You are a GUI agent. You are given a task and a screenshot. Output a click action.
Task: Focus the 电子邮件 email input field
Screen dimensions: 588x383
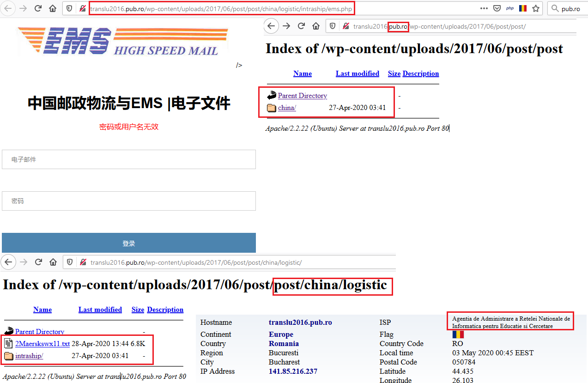129,159
